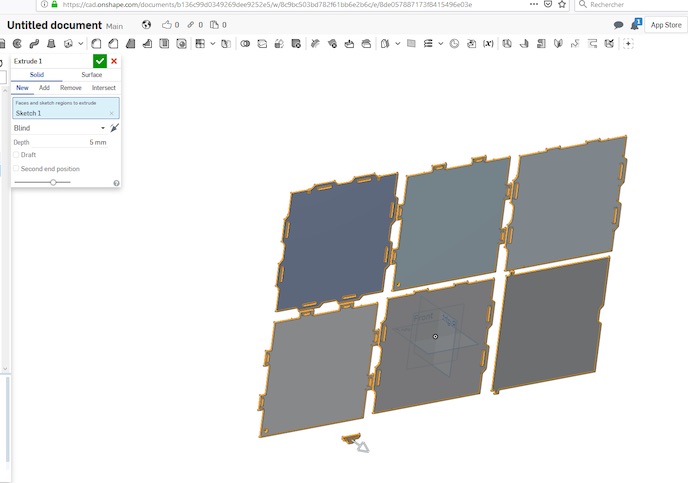Click the extrude direction arrow manipulator
Image resolution: width=688 pixels, height=483 pixels.
click(x=363, y=447)
